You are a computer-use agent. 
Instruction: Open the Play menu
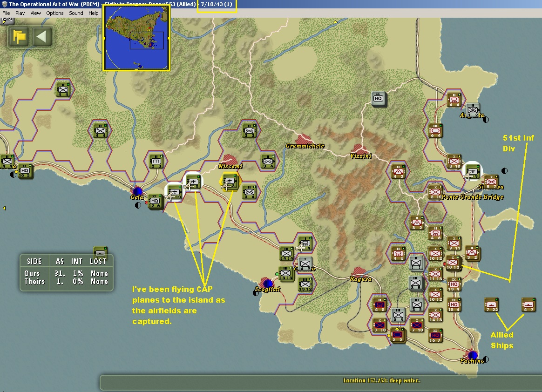pos(20,13)
